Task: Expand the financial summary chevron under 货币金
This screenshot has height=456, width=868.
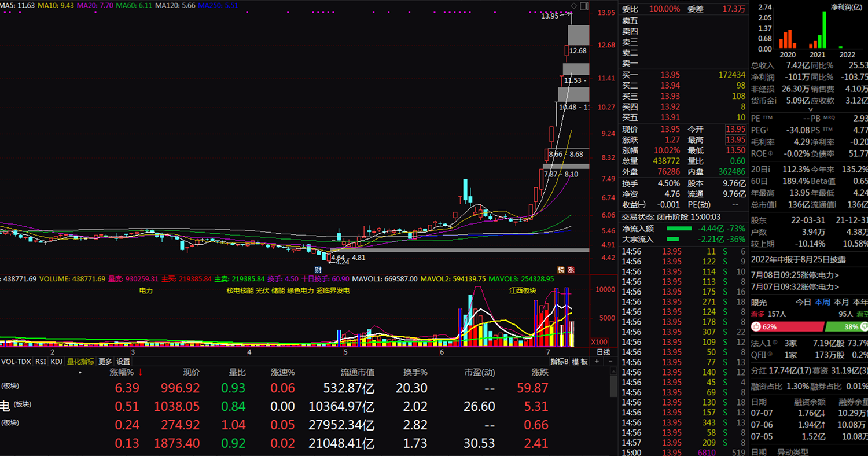Action: click(x=810, y=109)
